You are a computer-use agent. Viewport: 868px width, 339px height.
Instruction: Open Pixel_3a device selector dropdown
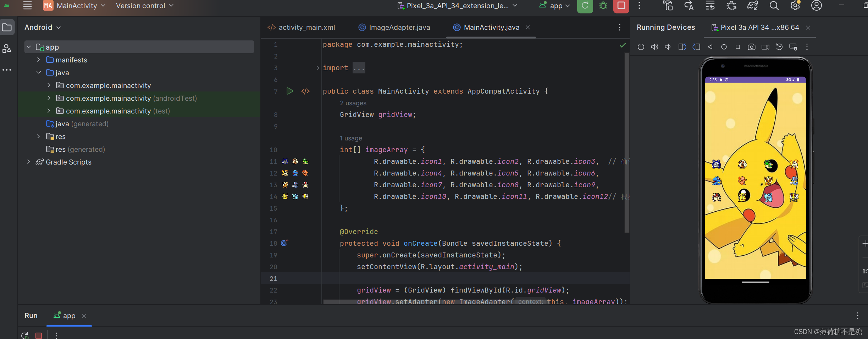(457, 6)
